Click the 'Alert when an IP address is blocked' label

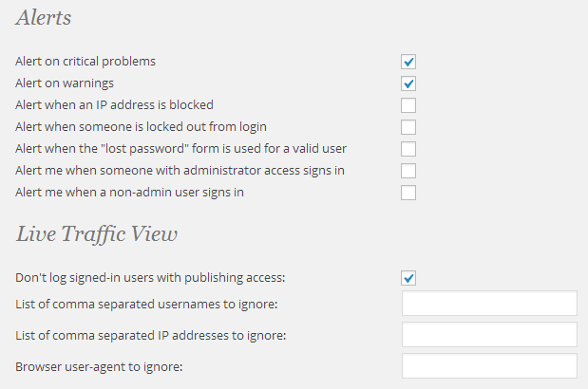114,104
